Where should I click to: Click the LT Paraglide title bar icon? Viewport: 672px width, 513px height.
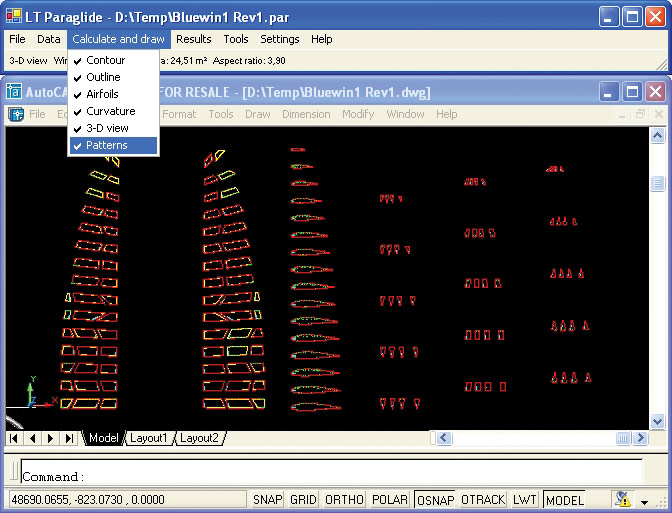click(16, 16)
